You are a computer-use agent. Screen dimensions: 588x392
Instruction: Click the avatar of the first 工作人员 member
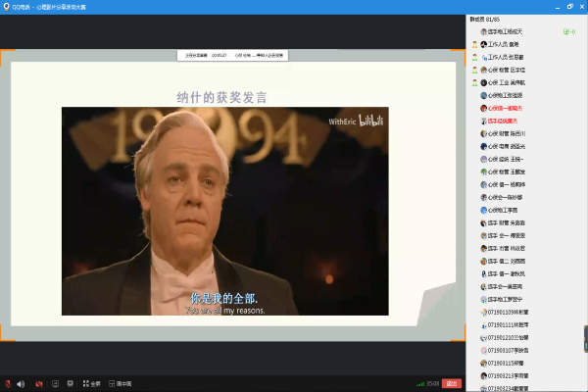point(484,45)
